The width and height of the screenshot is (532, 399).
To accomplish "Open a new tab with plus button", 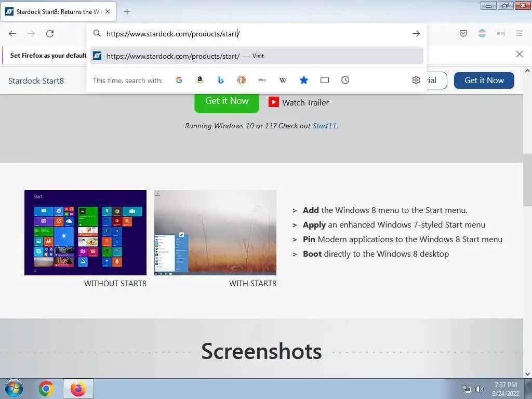I will coord(127,12).
